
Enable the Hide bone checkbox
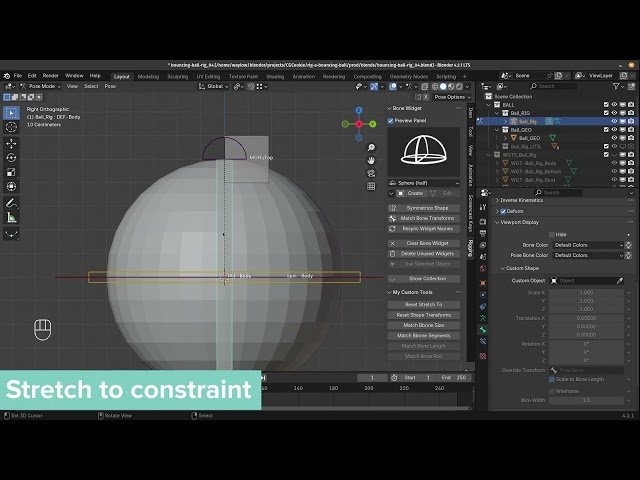click(552, 235)
